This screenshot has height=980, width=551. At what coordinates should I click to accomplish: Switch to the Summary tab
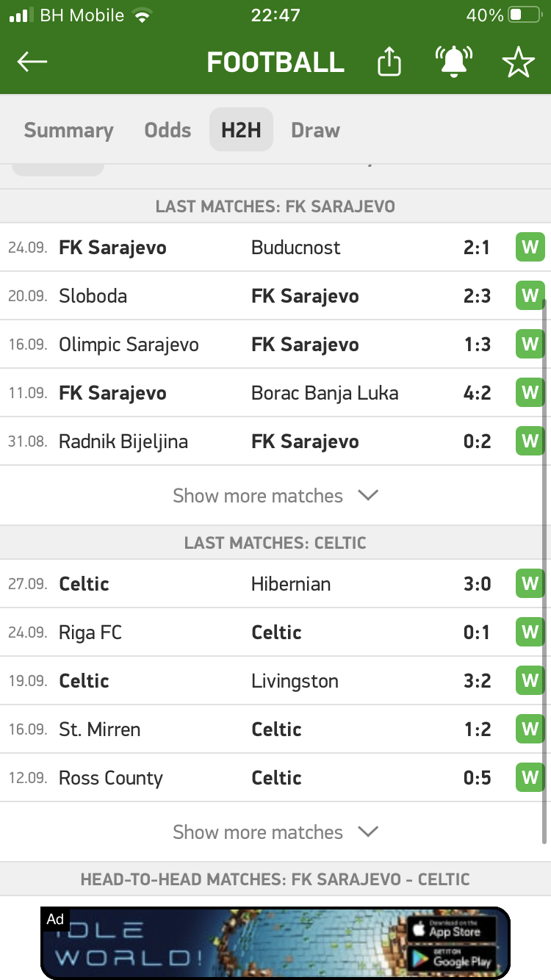pos(68,130)
